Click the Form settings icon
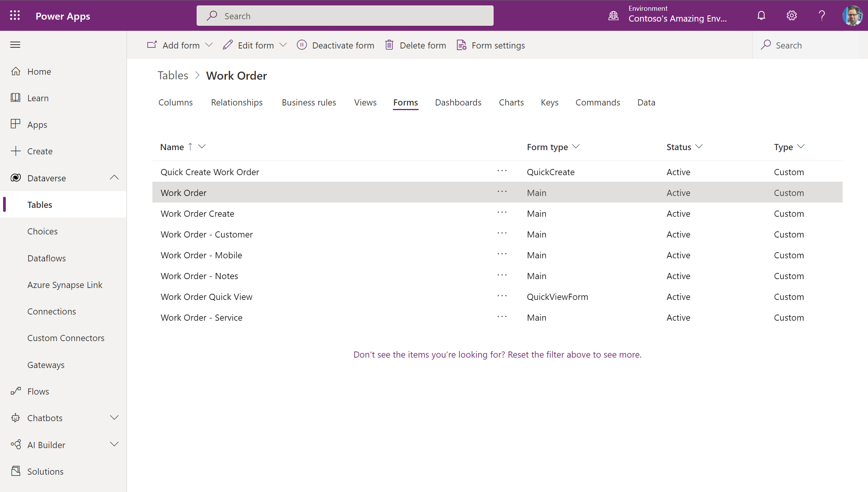The width and height of the screenshot is (868, 492). (462, 45)
